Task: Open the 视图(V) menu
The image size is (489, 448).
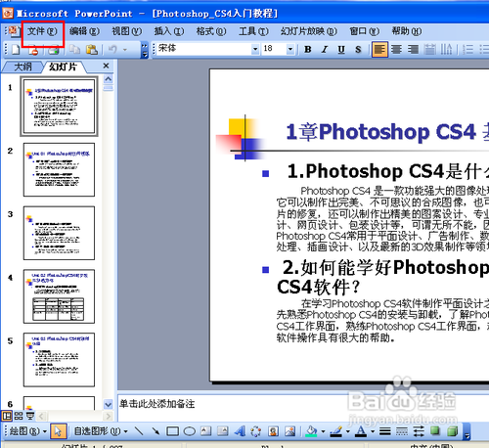Action: [127, 31]
